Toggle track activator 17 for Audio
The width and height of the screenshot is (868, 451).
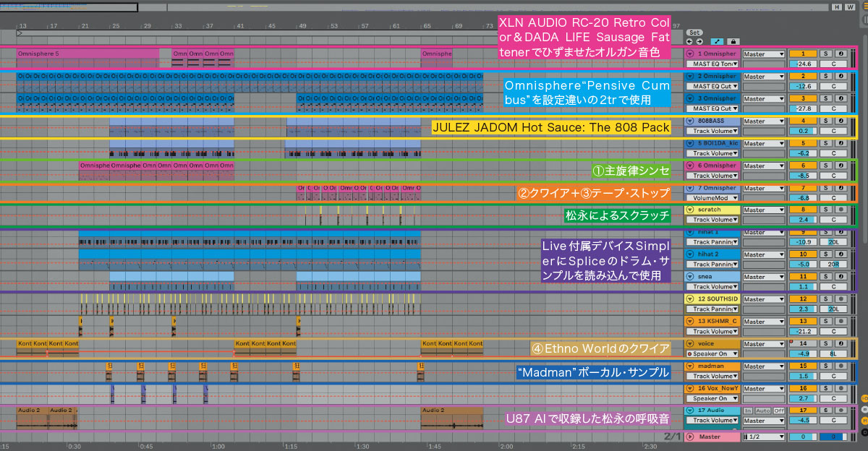(x=803, y=411)
